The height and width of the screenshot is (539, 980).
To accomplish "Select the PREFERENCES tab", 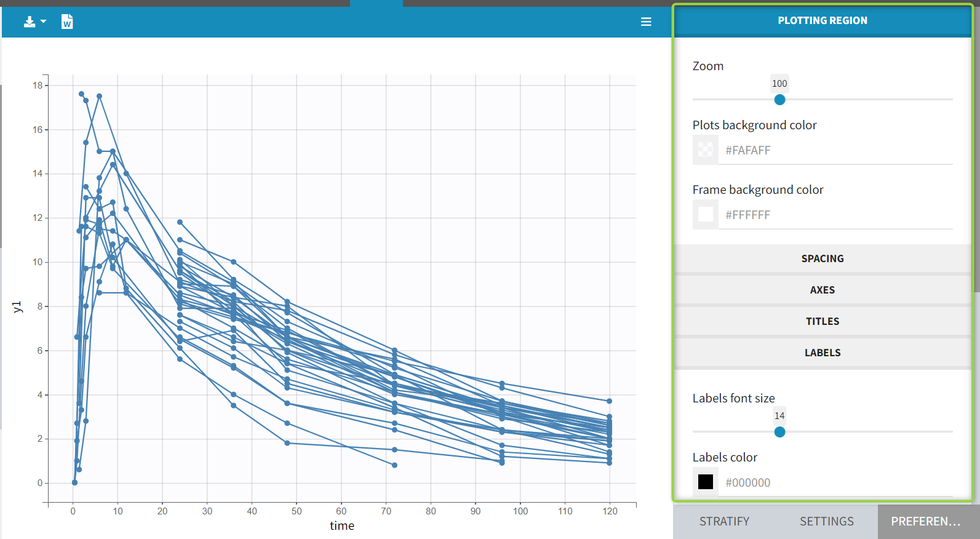I will (925, 522).
